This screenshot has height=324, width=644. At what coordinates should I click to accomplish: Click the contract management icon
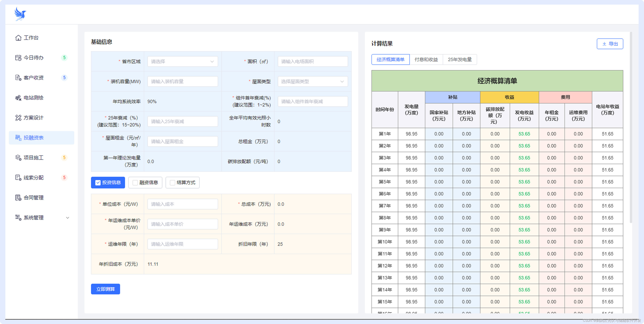tap(18, 198)
